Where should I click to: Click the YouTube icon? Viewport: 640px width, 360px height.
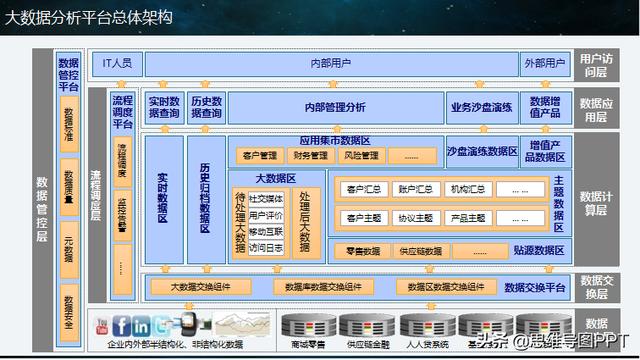[x=102, y=327]
